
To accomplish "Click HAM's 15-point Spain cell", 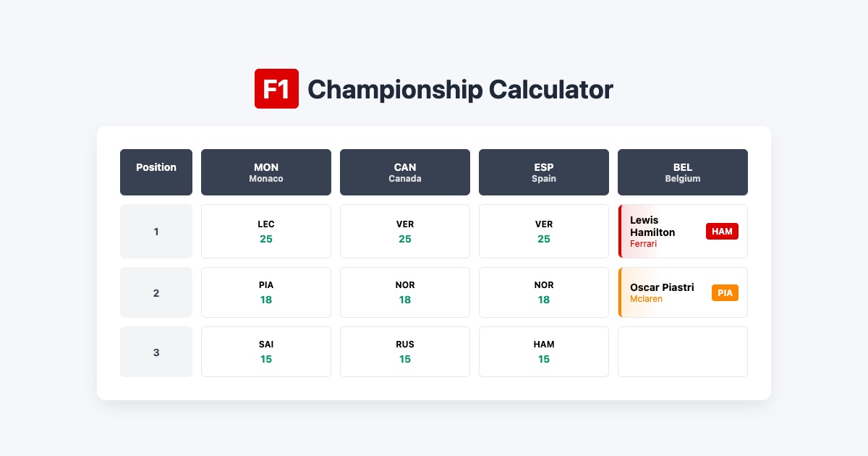I will tap(544, 352).
